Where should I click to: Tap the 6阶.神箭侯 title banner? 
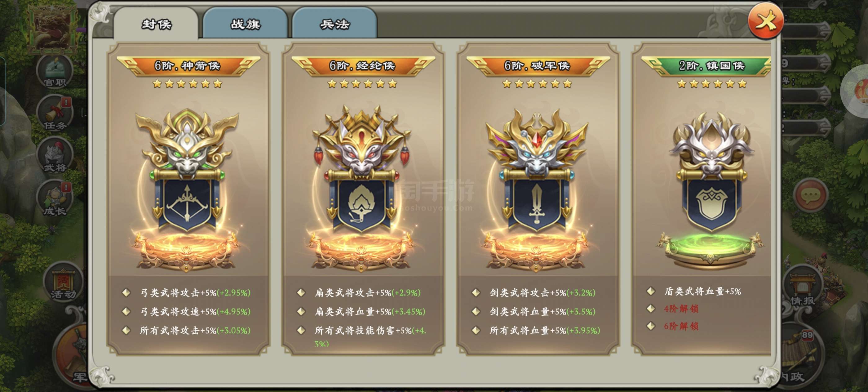[x=188, y=66]
